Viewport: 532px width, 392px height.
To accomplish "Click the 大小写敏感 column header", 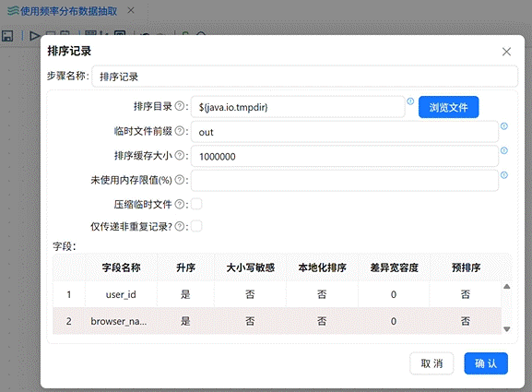I will click(x=251, y=267).
